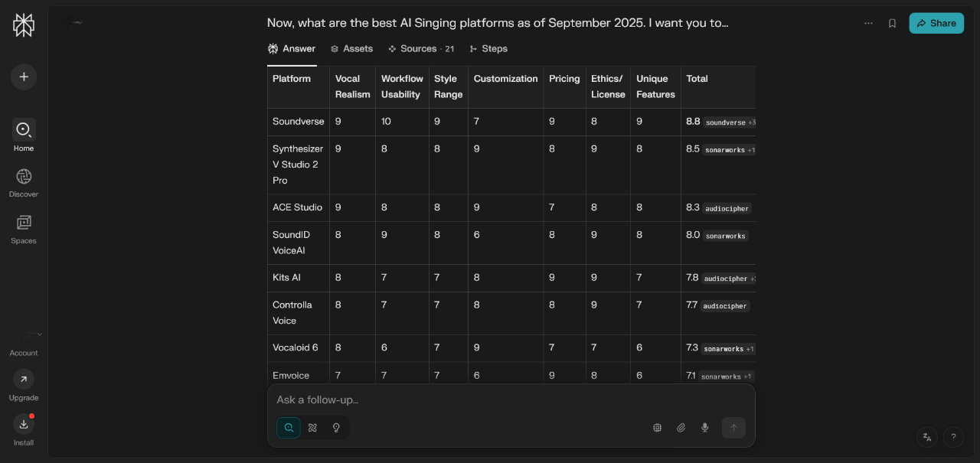The height and width of the screenshot is (463, 980).
Task: Switch to the Steps tab
Action: (x=488, y=48)
